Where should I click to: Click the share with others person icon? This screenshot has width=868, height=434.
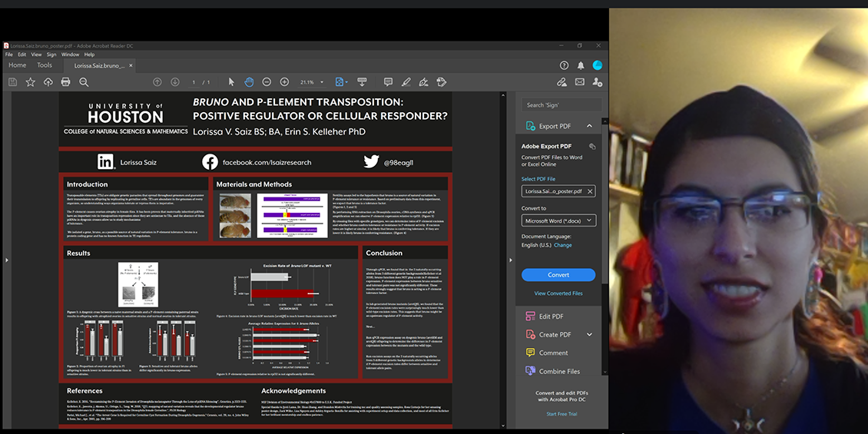pyautogui.click(x=598, y=82)
